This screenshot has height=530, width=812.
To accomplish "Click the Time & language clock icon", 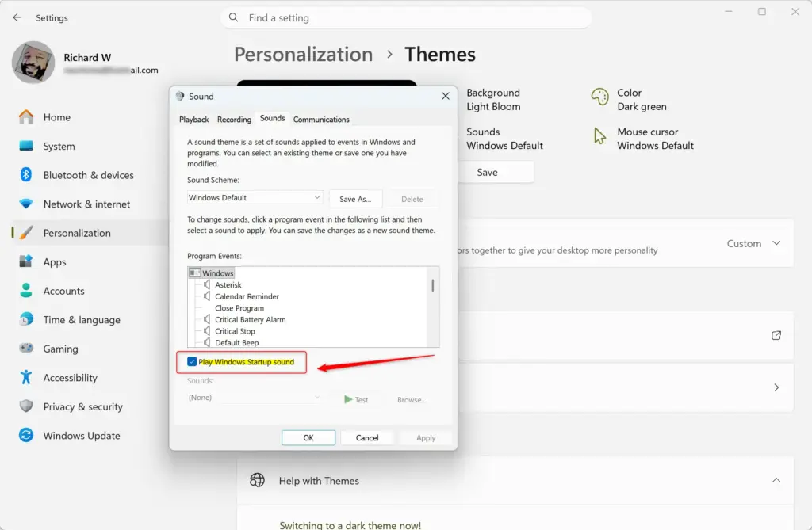I will coord(26,319).
